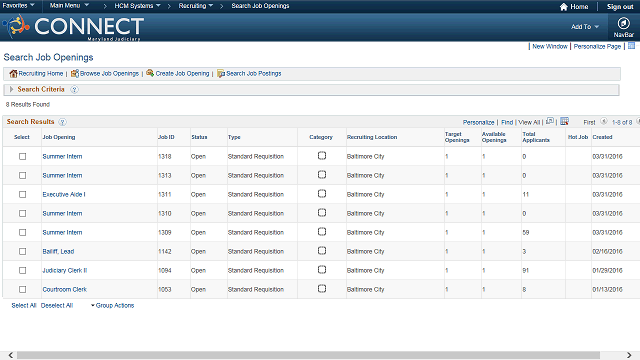Click the Select All link
This screenshot has width=640, height=360.
(24, 305)
